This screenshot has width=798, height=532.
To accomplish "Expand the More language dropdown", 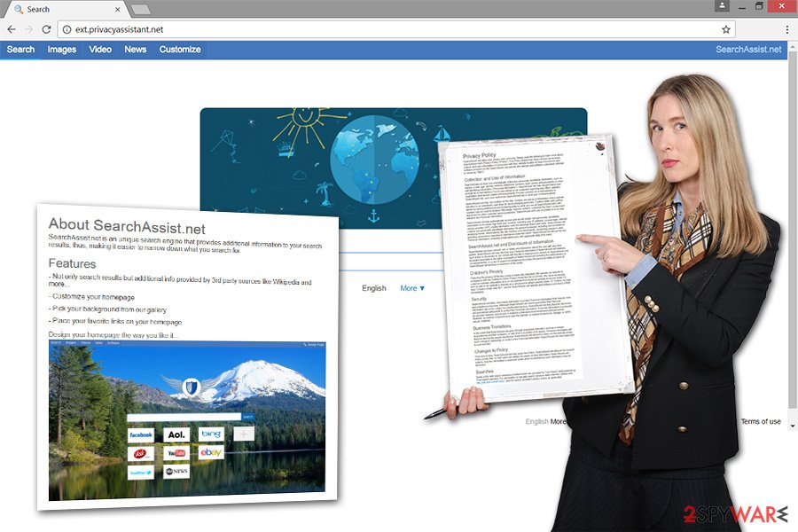I will (x=412, y=288).
